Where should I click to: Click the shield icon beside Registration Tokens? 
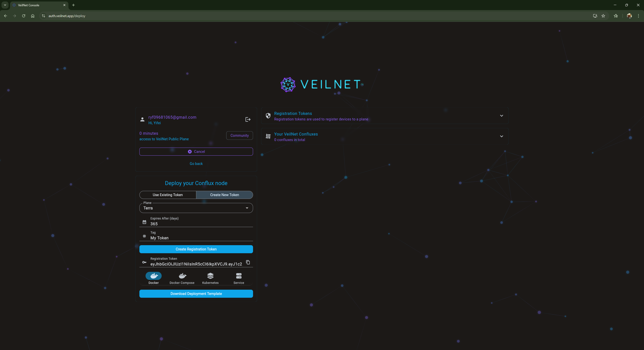click(x=268, y=116)
